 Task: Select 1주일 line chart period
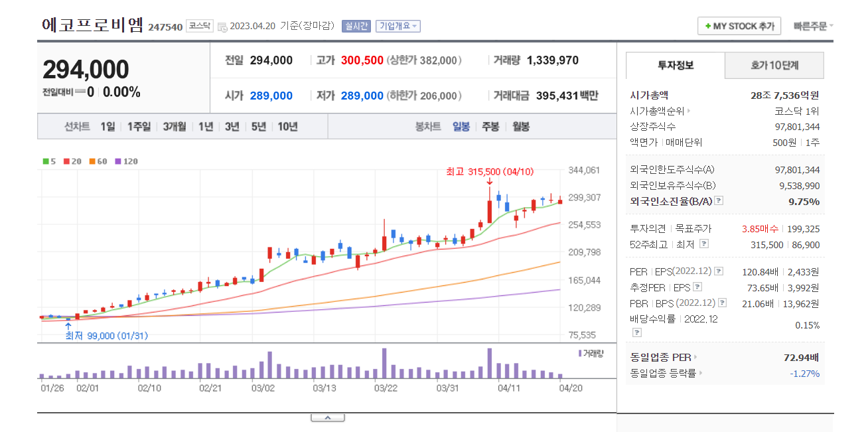139,127
